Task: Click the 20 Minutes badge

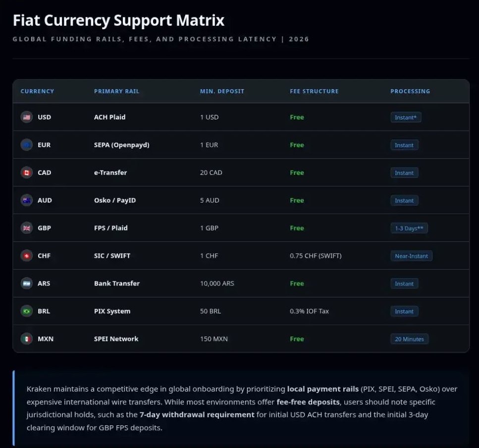Action: [409, 339]
